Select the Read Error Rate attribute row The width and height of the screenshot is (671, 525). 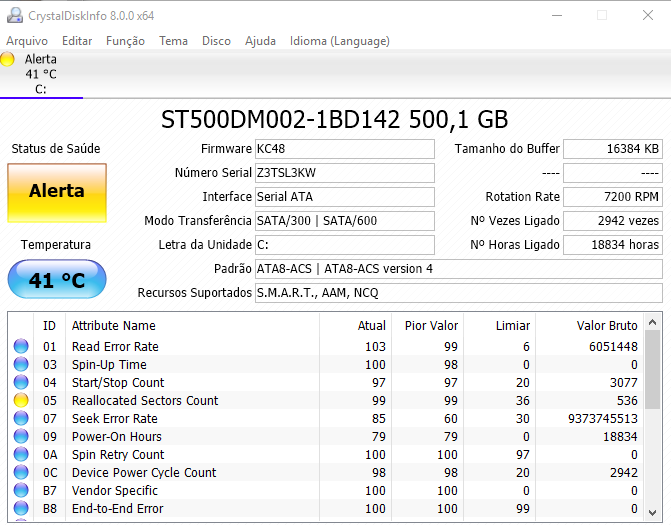point(326,346)
